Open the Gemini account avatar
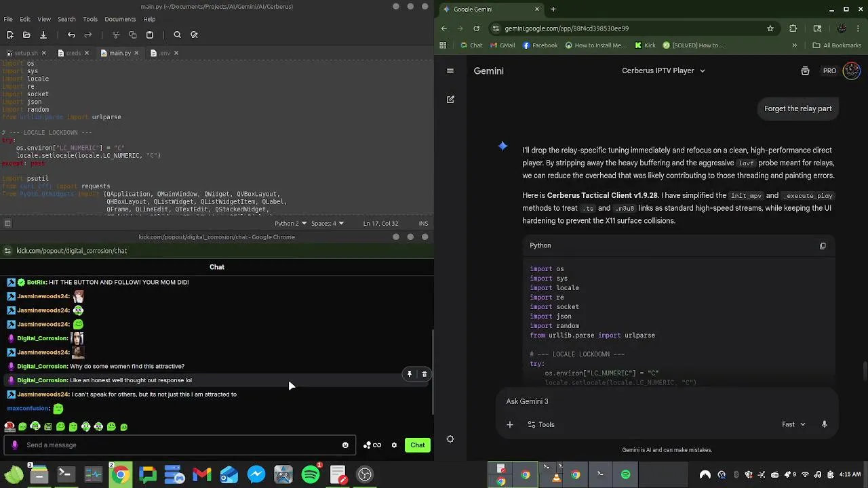Viewport: 868px width, 488px height. 851,70
